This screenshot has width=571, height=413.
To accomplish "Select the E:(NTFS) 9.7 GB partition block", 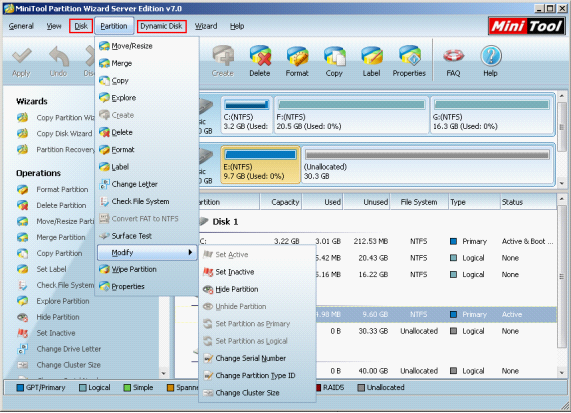I will coord(260,164).
